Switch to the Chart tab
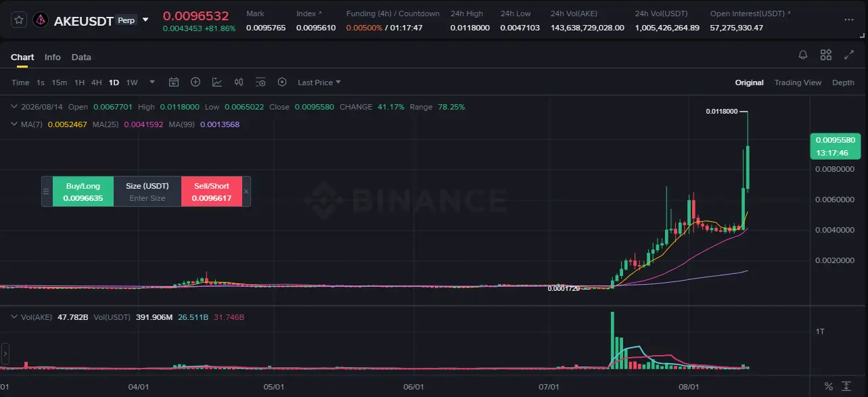This screenshot has height=397, width=868. tap(22, 57)
